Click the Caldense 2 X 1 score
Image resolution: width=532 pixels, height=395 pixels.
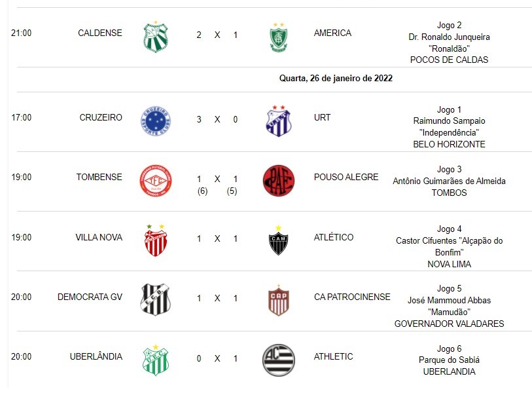tap(217, 35)
